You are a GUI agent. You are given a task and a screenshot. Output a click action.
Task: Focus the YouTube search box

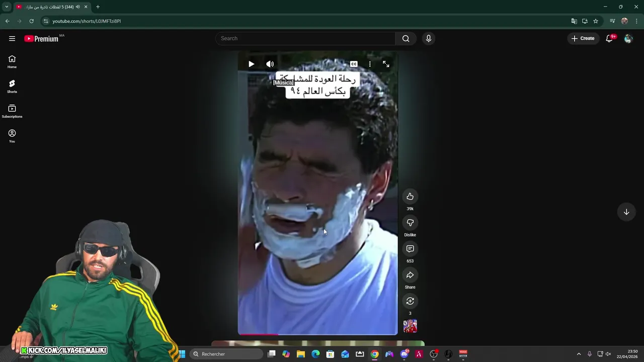(x=306, y=39)
